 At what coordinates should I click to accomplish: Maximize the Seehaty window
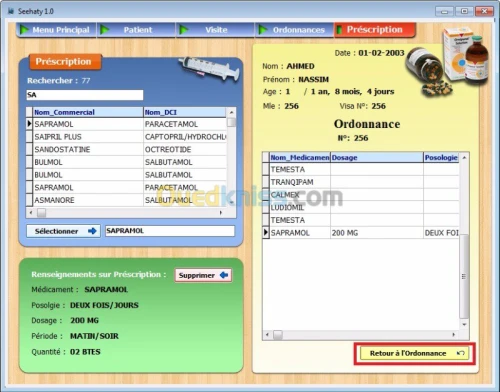click(464, 11)
